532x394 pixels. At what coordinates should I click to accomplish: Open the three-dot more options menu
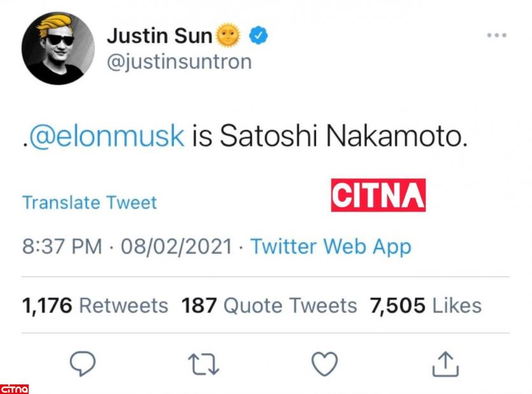(x=497, y=35)
